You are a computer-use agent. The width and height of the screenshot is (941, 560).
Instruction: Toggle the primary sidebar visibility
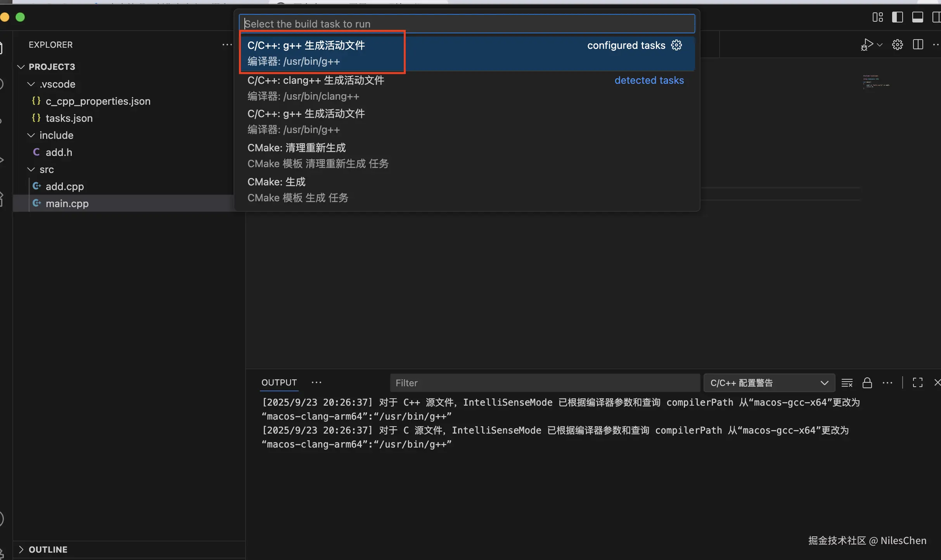[x=897, y=17]
